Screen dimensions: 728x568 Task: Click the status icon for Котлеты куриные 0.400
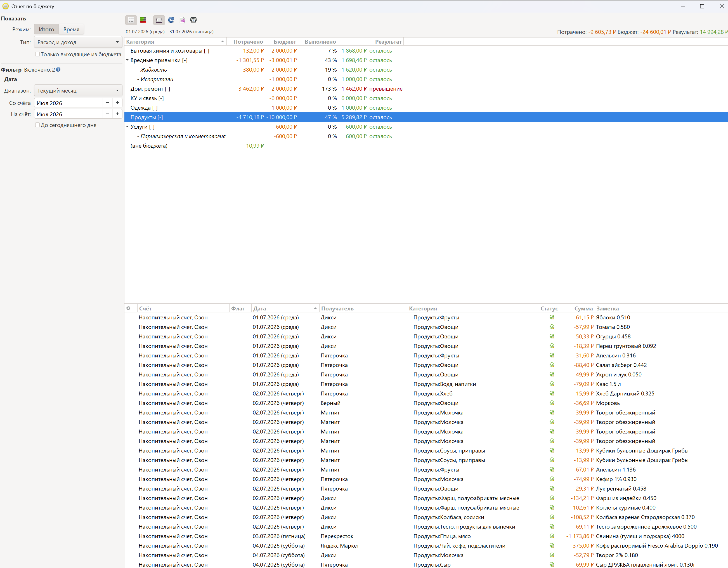[x=552, y=507]
